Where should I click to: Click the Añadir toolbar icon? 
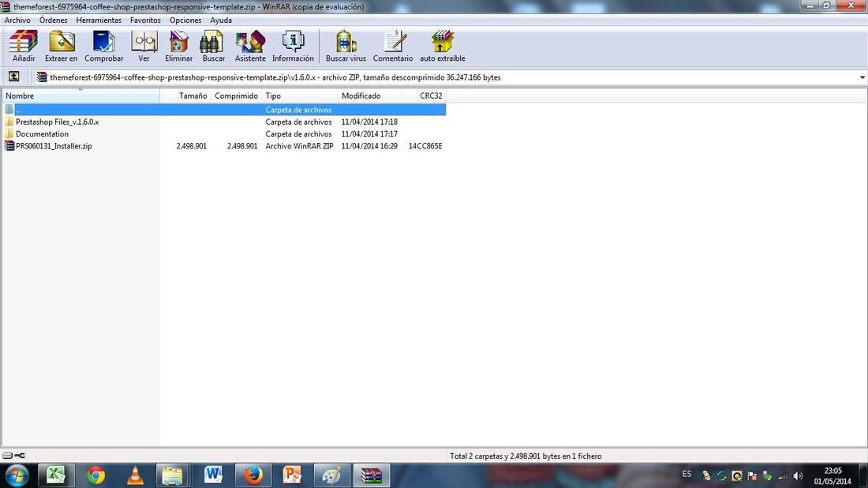[23, 47]
